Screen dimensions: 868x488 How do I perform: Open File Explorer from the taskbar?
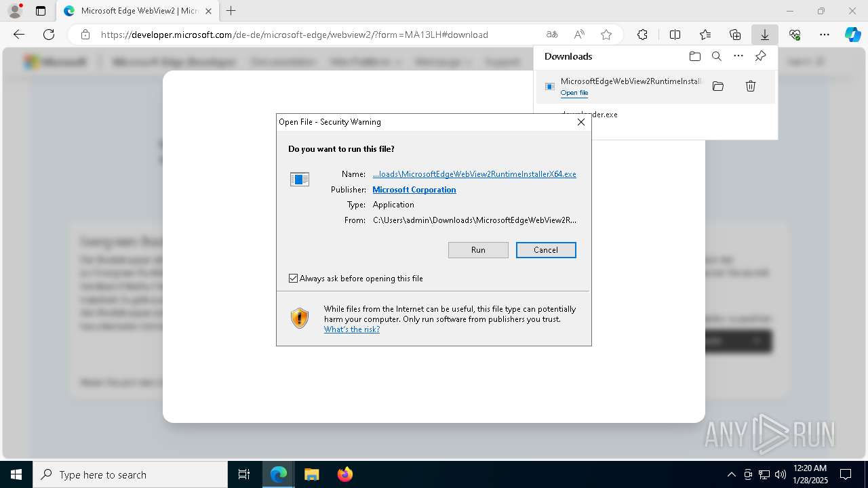[x=311, y=474]
